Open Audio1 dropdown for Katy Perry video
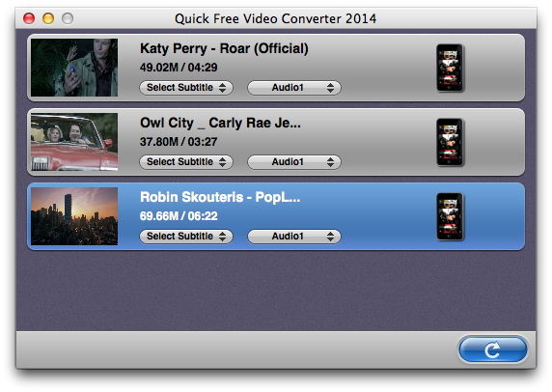 click(294, 87)
